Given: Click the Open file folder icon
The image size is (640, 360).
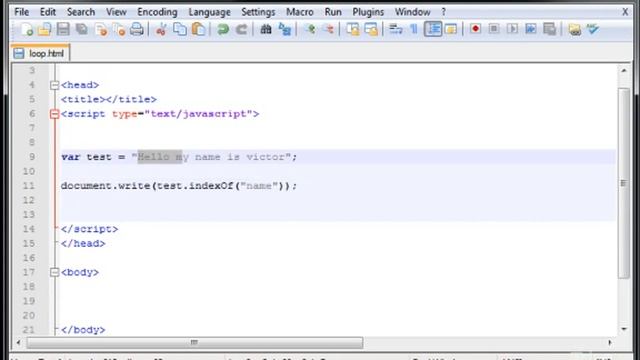Looking at the screenshot, I should pyautogui.click(x=44, y=29).
